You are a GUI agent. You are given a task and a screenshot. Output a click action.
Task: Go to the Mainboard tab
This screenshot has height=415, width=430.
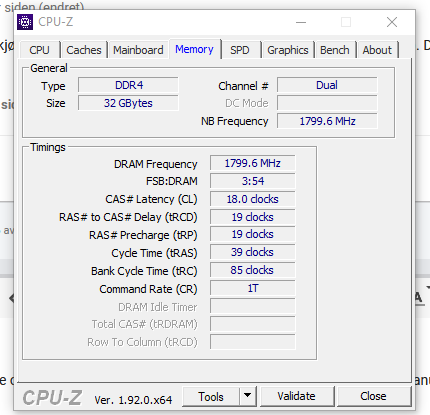[x=138, y=50]
